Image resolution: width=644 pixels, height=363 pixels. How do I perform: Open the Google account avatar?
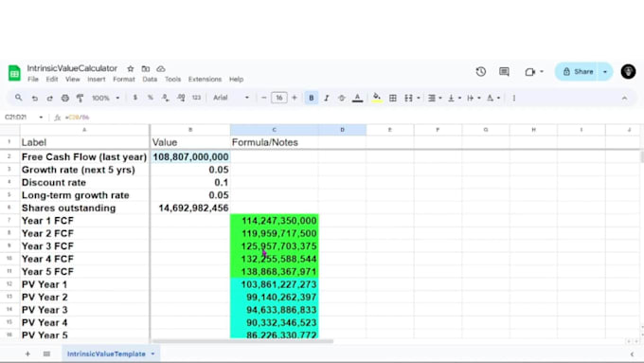click(x=628, y=71)
